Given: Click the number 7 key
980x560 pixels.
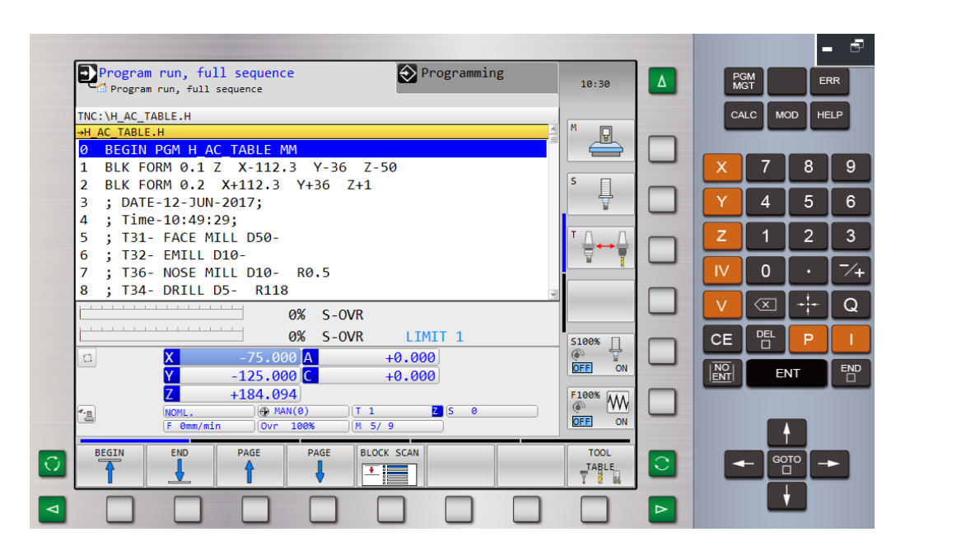Looking at the screenshot, I should [765, 167].
